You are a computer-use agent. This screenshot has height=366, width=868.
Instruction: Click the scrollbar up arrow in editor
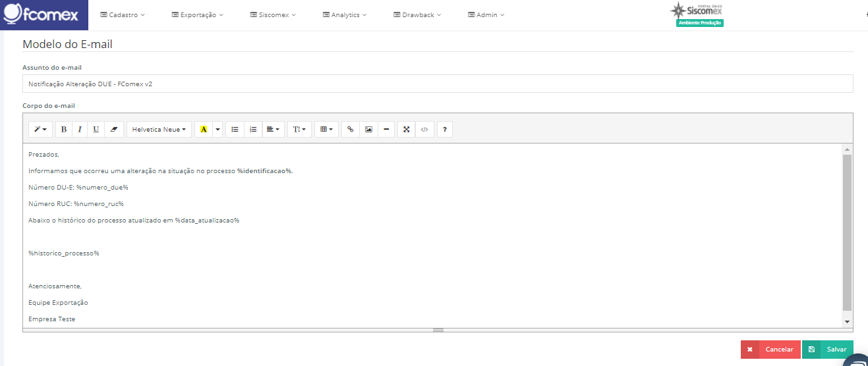847,149
